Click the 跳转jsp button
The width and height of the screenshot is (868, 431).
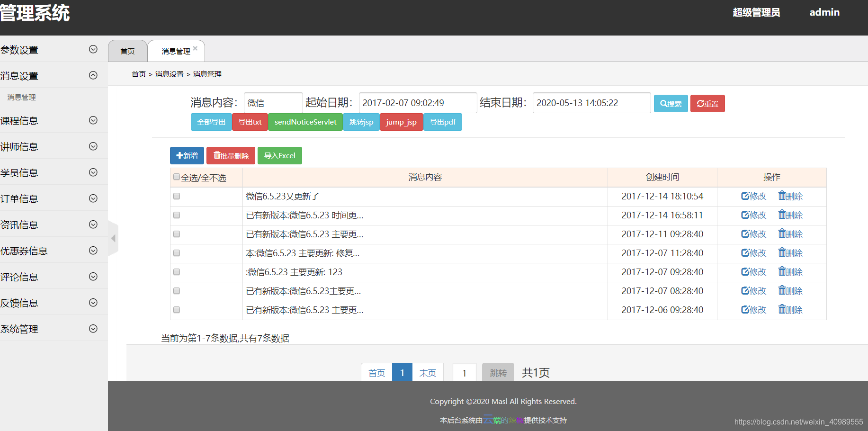tap(361, 122)
